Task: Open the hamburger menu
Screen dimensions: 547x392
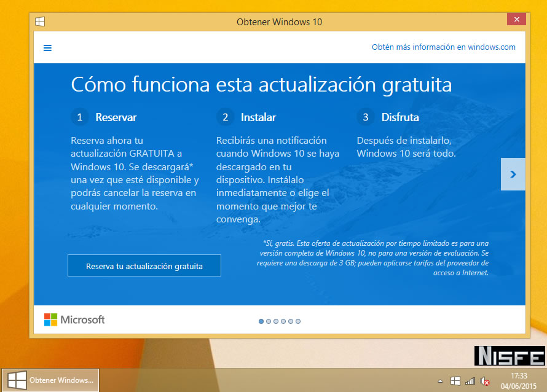Action: [47, 48]
